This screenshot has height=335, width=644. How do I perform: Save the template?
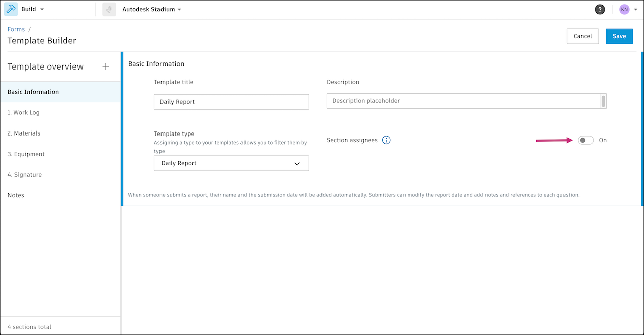coord(619,36)
